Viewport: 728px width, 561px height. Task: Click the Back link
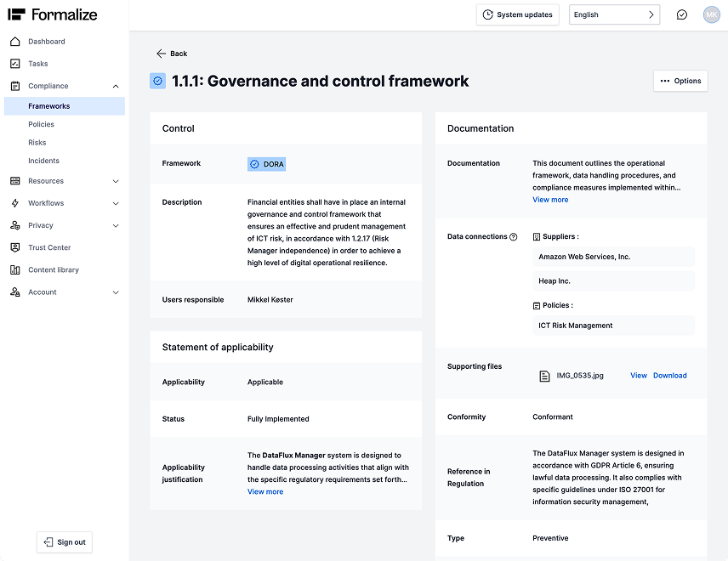coord(172,54)
